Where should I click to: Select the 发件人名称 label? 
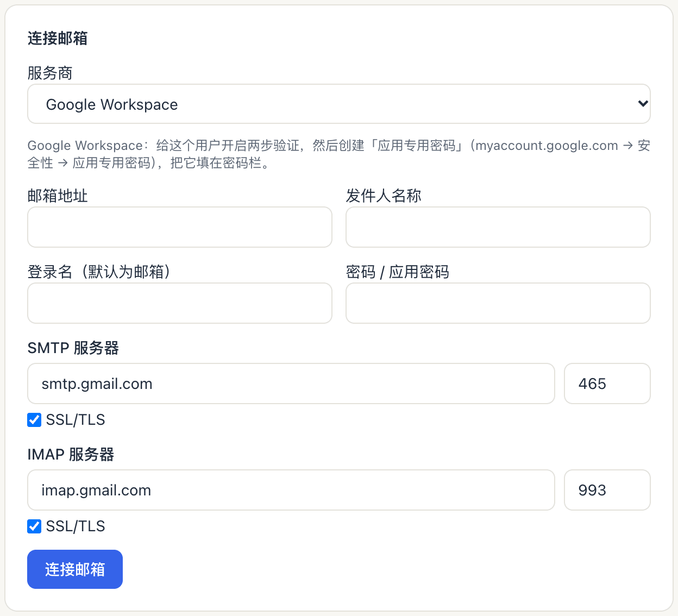point(384,196)
